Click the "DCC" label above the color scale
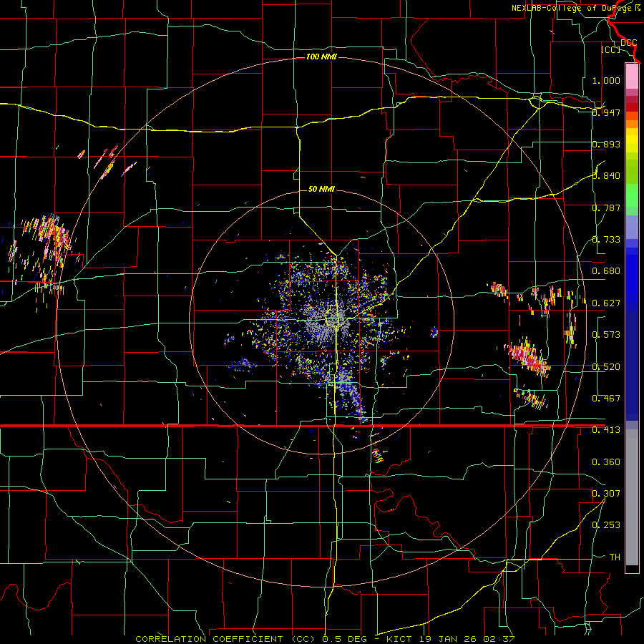Screen dimensions: 644x644 [x=628, y=43]
